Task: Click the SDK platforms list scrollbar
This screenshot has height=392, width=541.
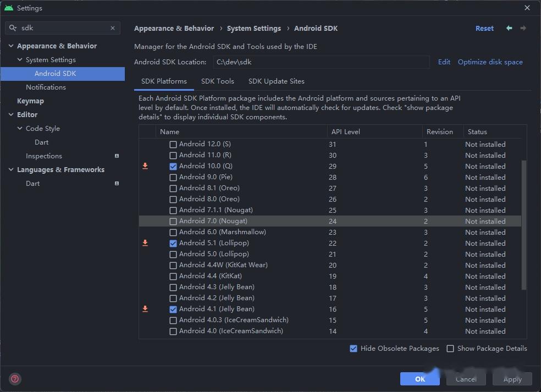Action: click(524, 225)
